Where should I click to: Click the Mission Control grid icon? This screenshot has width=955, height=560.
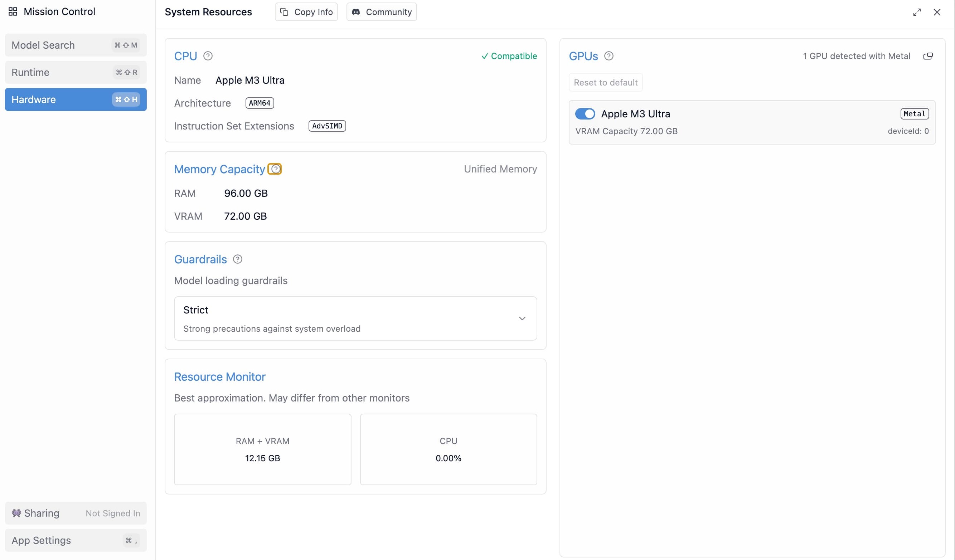pos(13,12)
